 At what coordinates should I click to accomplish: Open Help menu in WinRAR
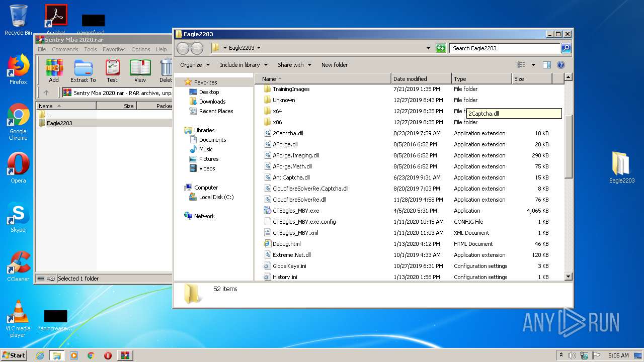pyautogui.click(x=161, y=49)
